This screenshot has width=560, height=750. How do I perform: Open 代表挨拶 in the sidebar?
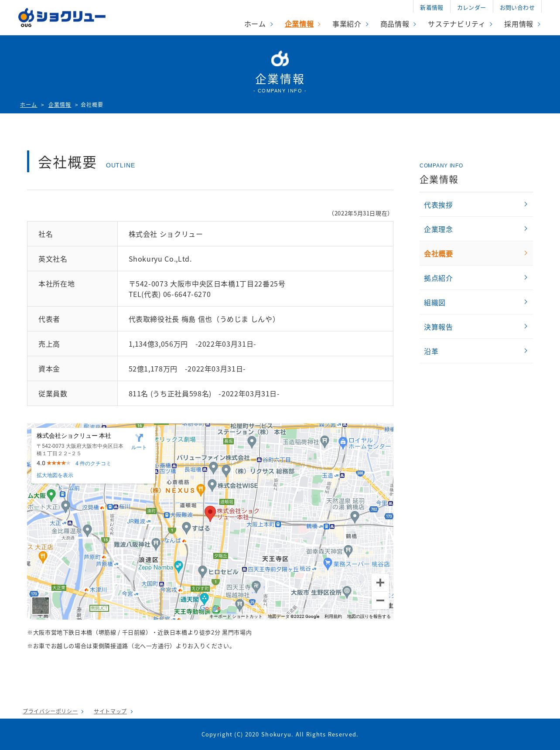pyautogui.click(x=476, y=205)
